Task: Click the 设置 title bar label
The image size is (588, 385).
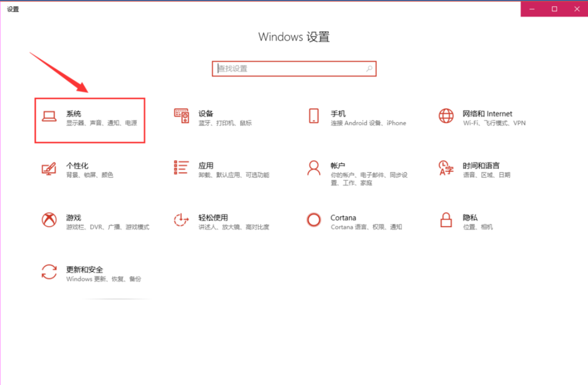Action: pos(12,9)
